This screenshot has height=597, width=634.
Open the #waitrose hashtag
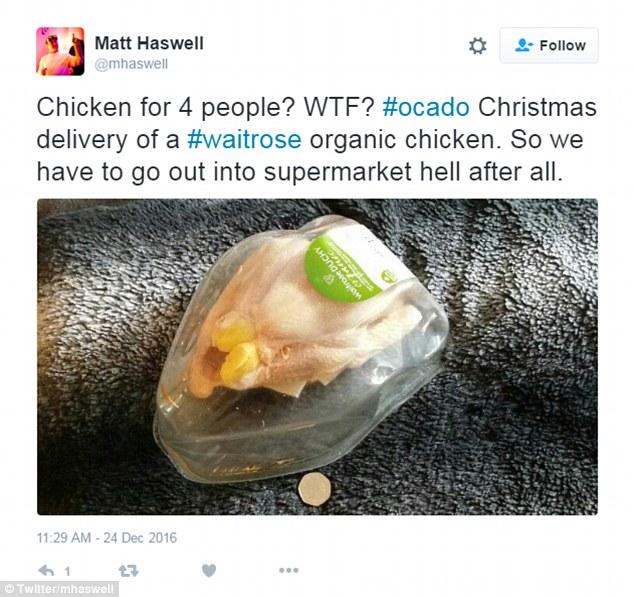tap(244, 140)
